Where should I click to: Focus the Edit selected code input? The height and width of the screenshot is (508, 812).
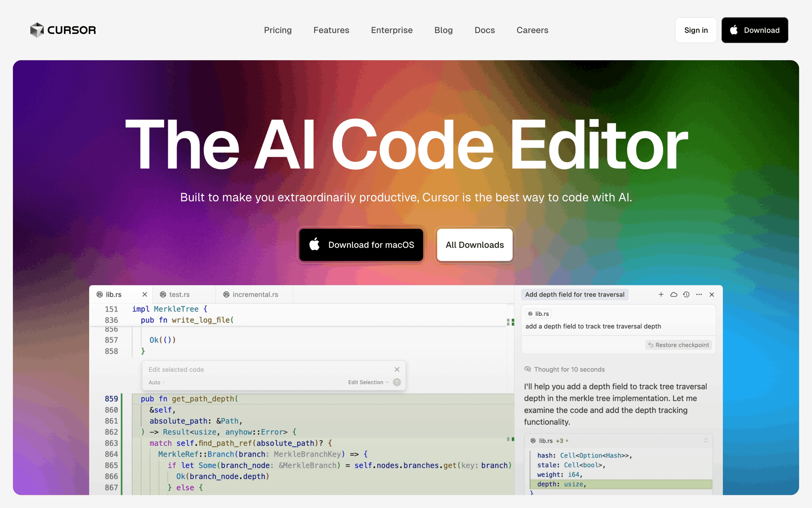click(266, 370)
